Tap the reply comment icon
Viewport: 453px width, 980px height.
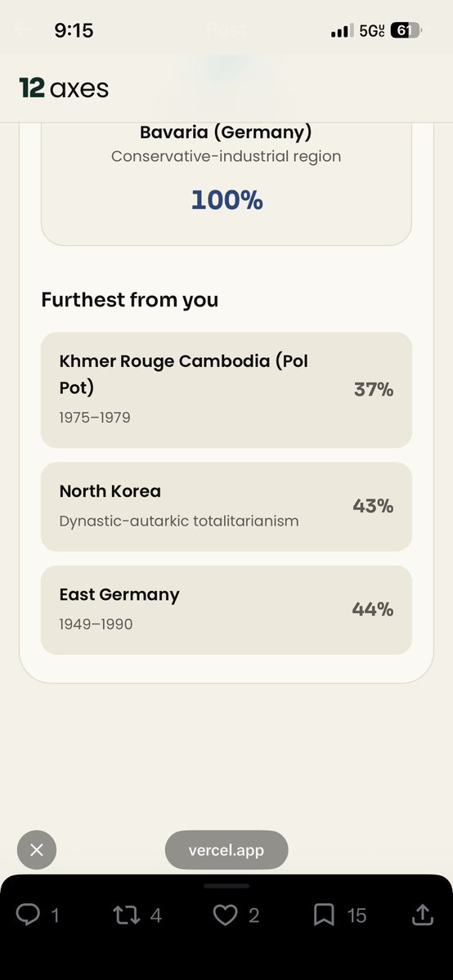pos(28,915)
